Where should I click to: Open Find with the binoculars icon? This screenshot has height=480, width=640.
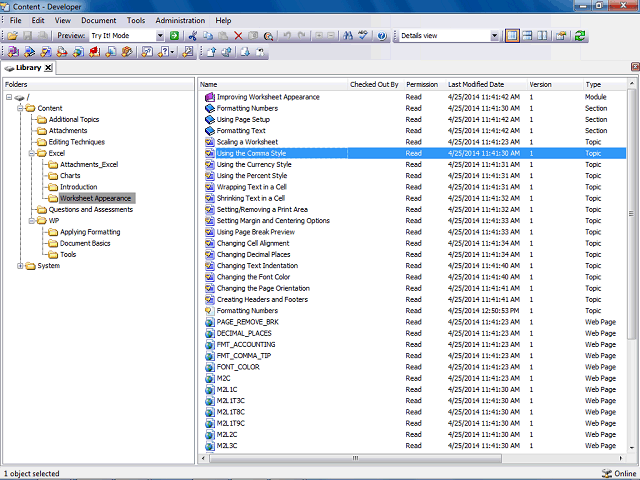pos(348,36)
